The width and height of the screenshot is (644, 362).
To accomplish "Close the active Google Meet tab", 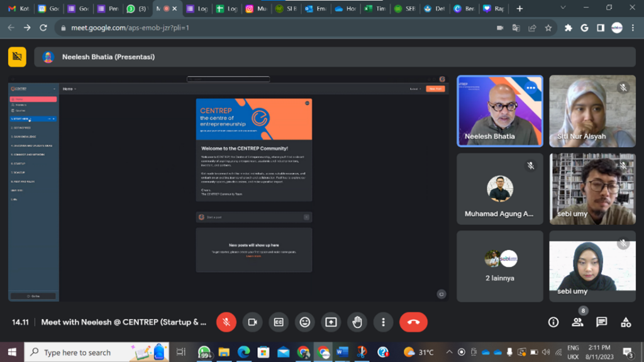I will tap(175, 9).
